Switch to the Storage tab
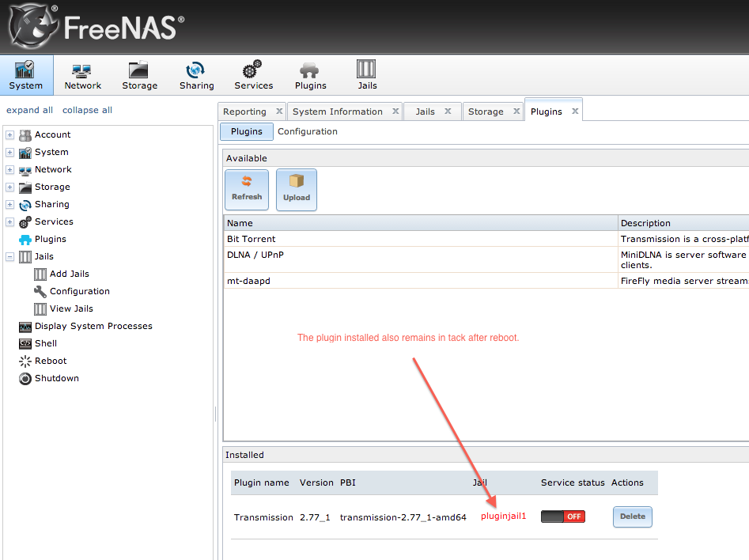749x560 pixels. [486, 112]
